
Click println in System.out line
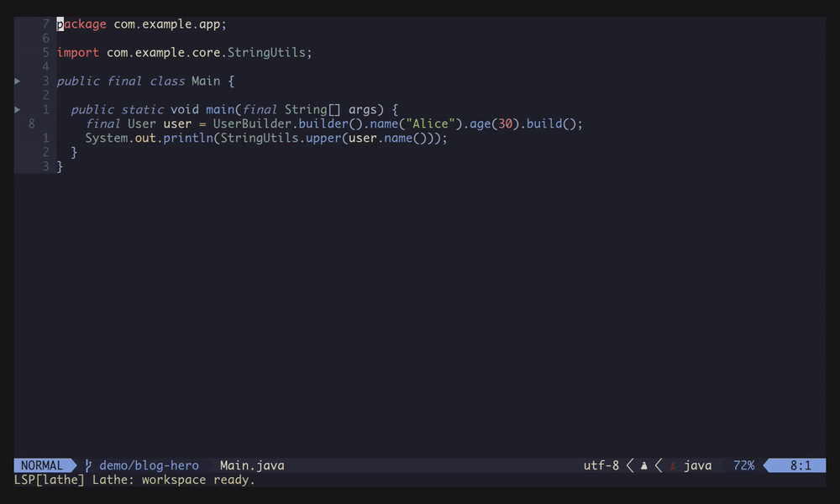click(188, 139)
